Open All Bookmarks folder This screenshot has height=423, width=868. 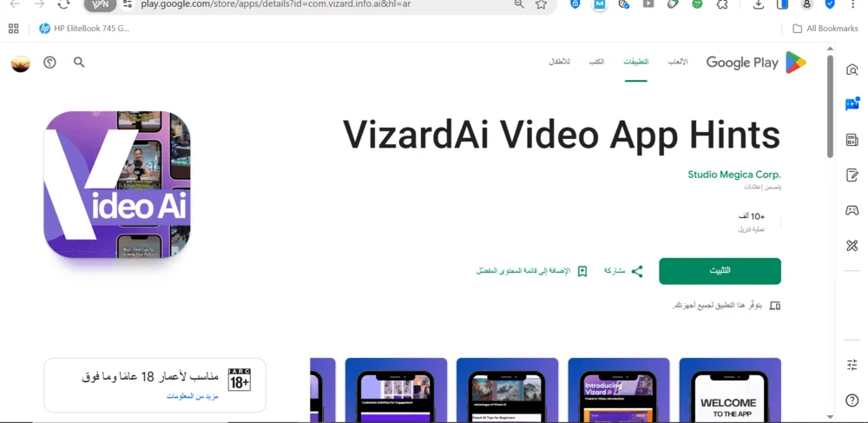point(825,29)
